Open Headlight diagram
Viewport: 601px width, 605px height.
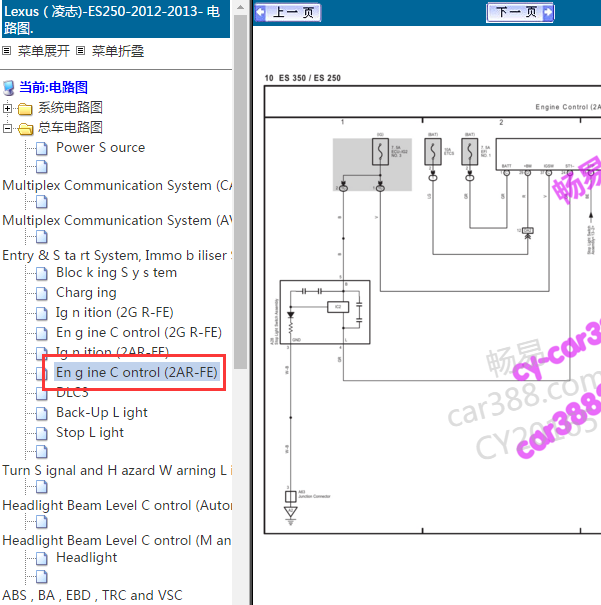pos(86,558)
